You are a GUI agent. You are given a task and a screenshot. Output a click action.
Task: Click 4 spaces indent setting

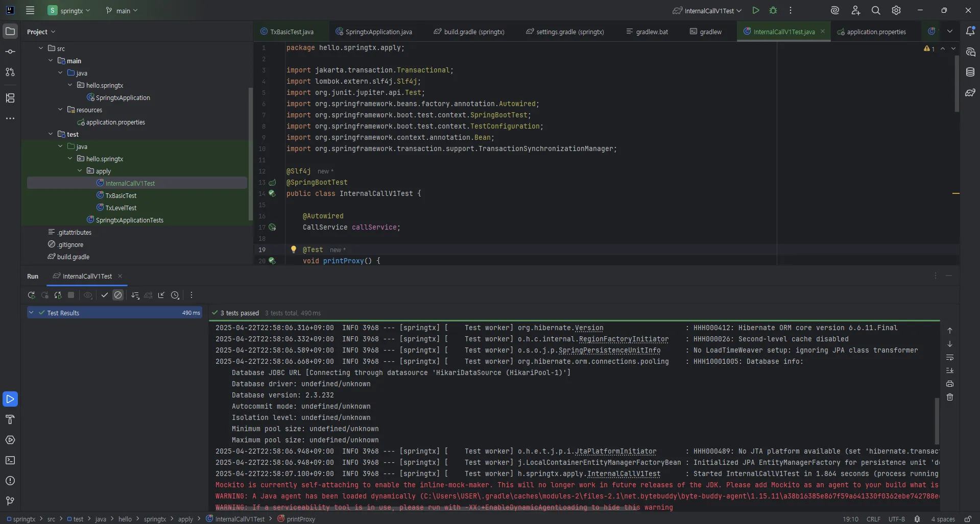943,519
